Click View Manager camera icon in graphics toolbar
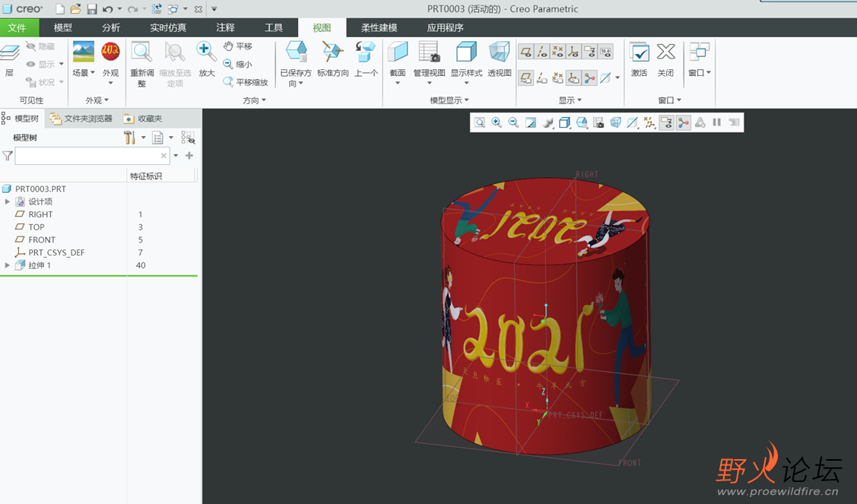This screenshot has width=857, height=504. (x=598, y=122)
